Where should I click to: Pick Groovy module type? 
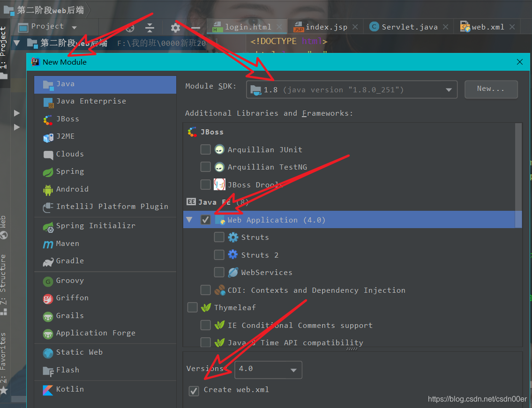(x=105, y=281)
